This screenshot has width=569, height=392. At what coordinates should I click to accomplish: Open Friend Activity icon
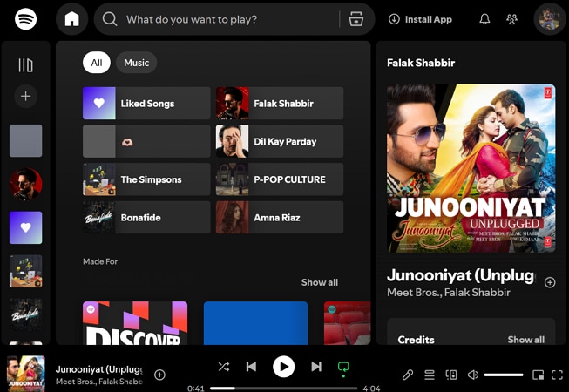click(511, 19)
